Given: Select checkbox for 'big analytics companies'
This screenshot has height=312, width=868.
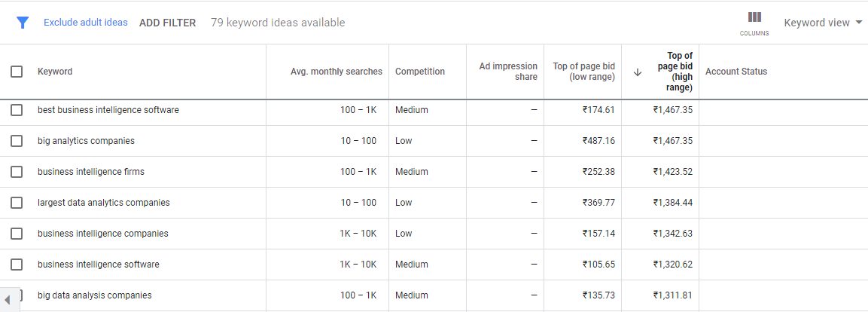Looking at the screenshot, I should pos(17,141).
